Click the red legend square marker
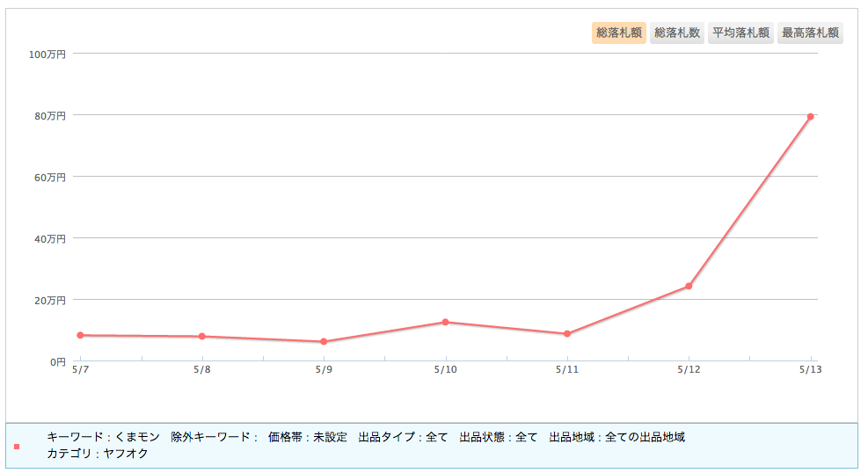This screenshot has height=473, width=868. click(x=17, y=447)
